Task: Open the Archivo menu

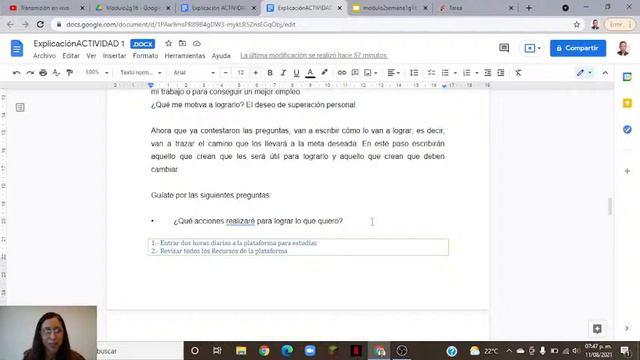Action: pyautogui.click(x=44, y=56)
